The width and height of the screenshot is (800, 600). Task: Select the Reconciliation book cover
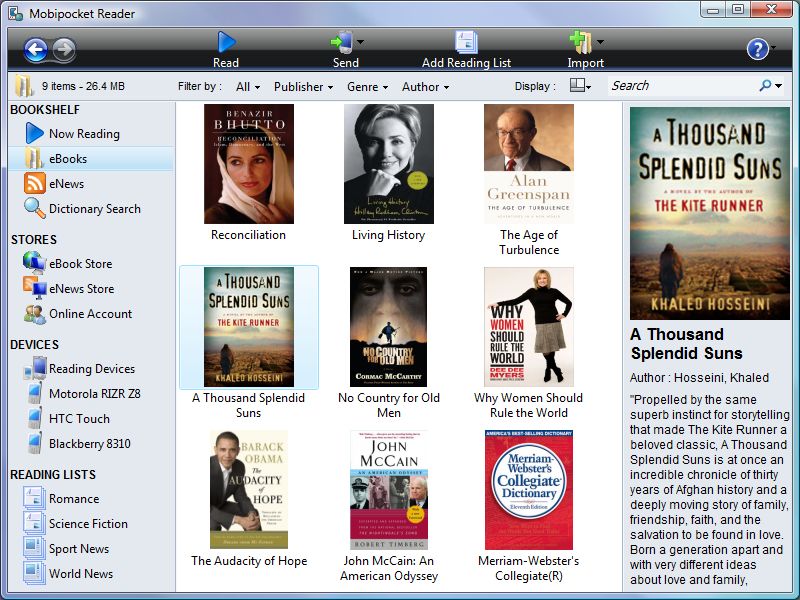point(249,164)
